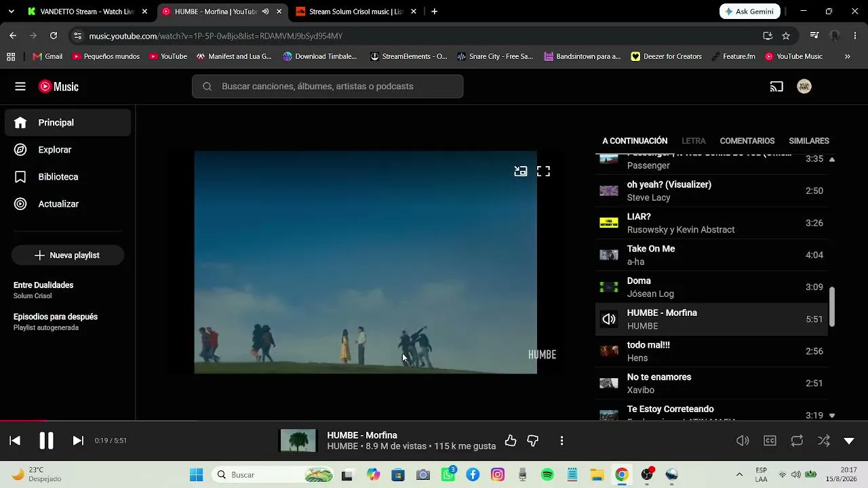Toggle captions with the CC button
The width and height of the screenshot is (868, 488).
[770, 441]
